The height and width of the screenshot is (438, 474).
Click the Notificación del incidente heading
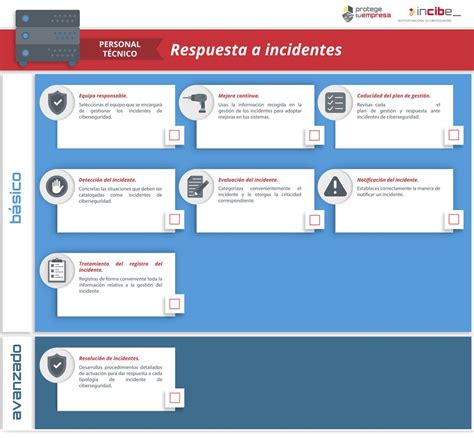coord(388,180)
